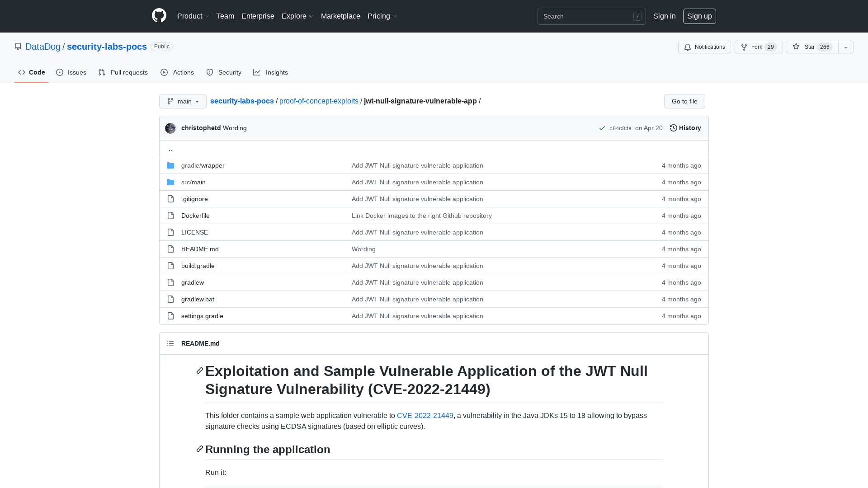Open the Wording commit title beside christophetd

(235, 128)
